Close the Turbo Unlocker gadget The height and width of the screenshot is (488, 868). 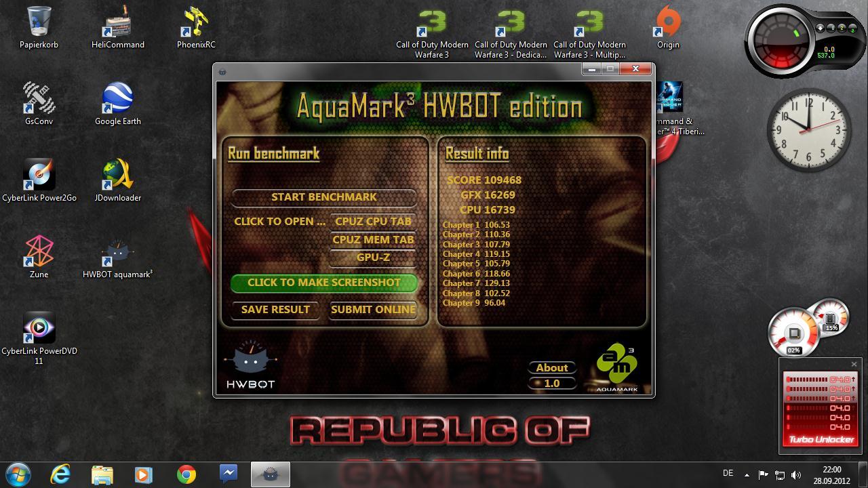tap(854, 365)
